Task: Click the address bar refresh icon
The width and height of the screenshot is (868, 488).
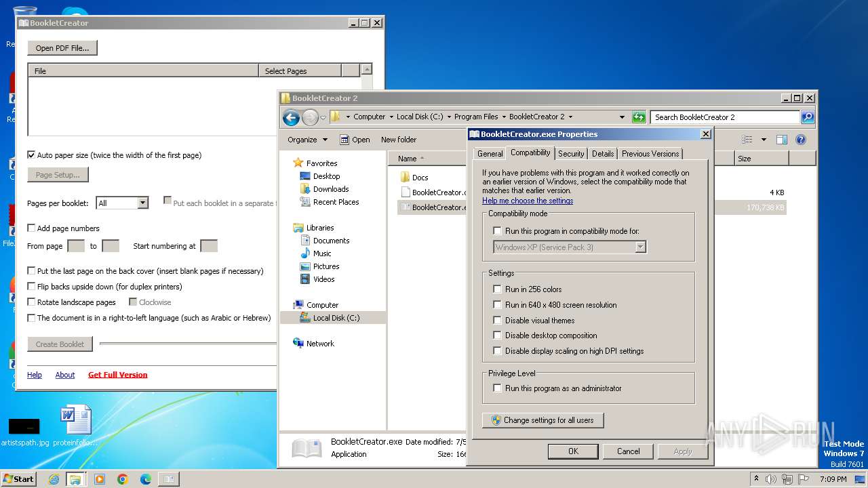Action: coord(639,117)
